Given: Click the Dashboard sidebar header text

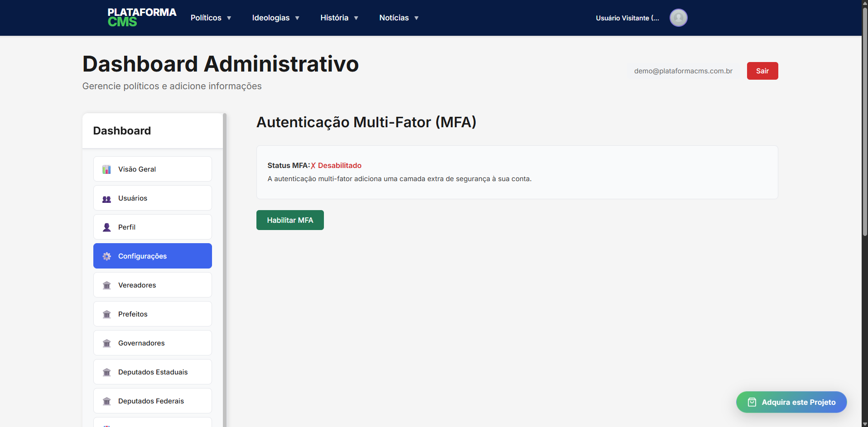Looking at the screenshot, I should click(122, 131).
